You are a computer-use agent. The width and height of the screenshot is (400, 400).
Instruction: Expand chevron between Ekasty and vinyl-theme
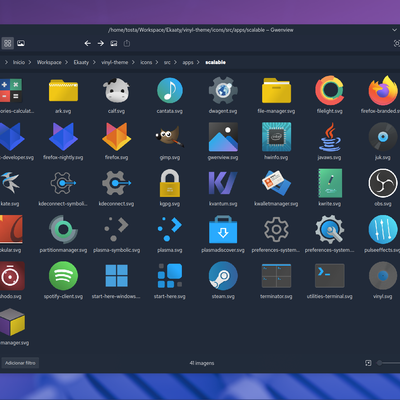(94, 62)
